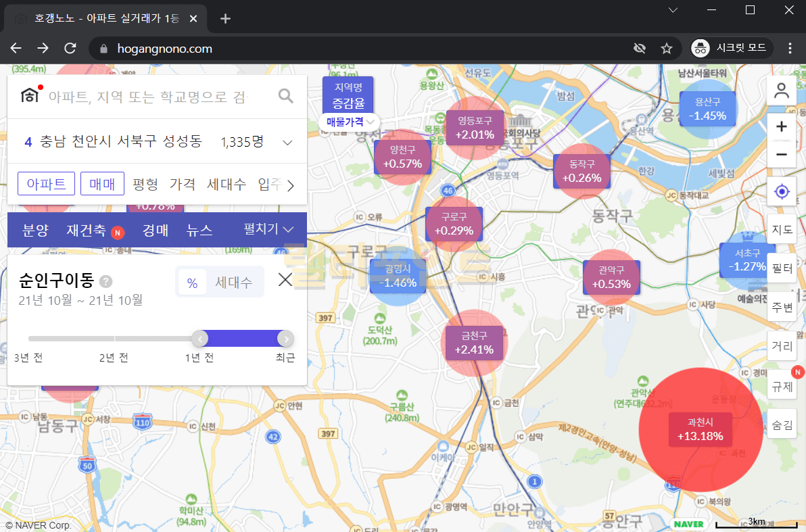Bookmark this page with star icon
This screenshot has width=806, height=532.
pyautogui.click(x=666, y=49)
